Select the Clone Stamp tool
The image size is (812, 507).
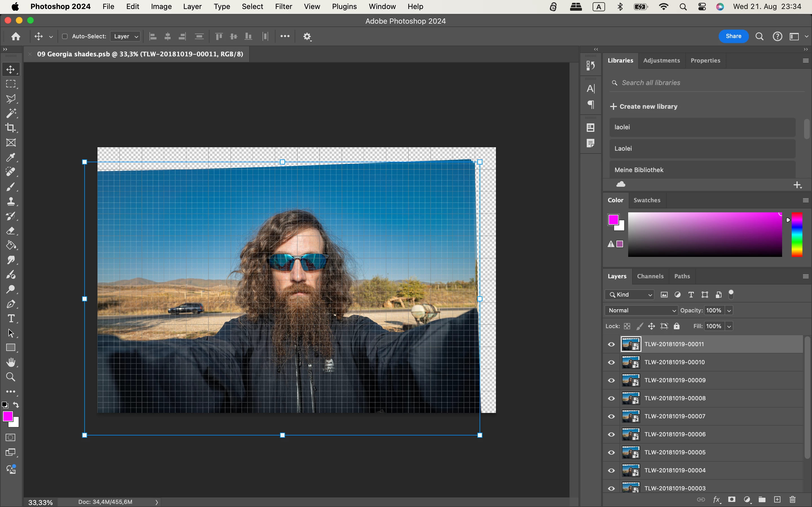click(11, 201)
